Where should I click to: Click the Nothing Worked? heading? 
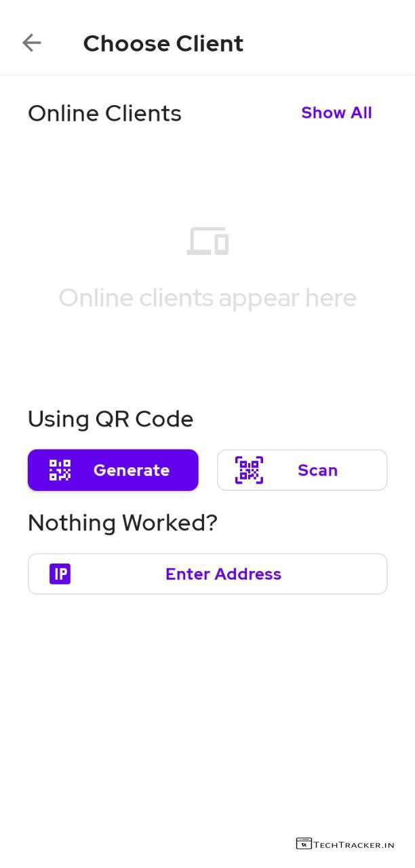point(123,523)
